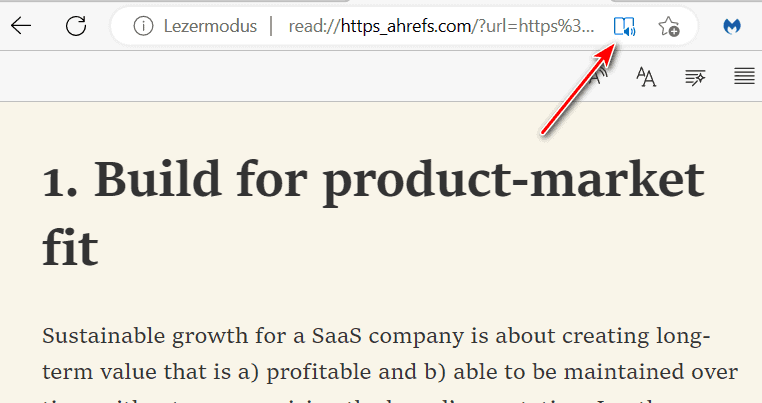Click the word "fit" in the heading

[x=70, y=247]
